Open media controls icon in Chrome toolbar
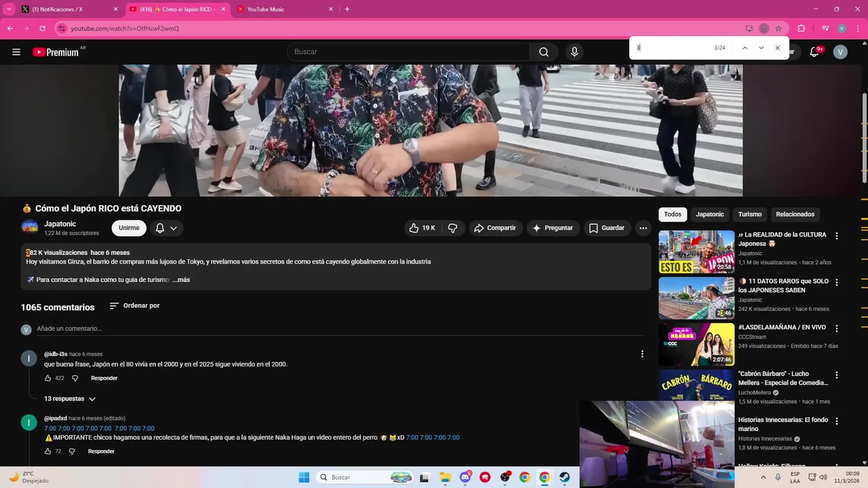The width and height of the screenshot is (868, 488). coord(825,28)
